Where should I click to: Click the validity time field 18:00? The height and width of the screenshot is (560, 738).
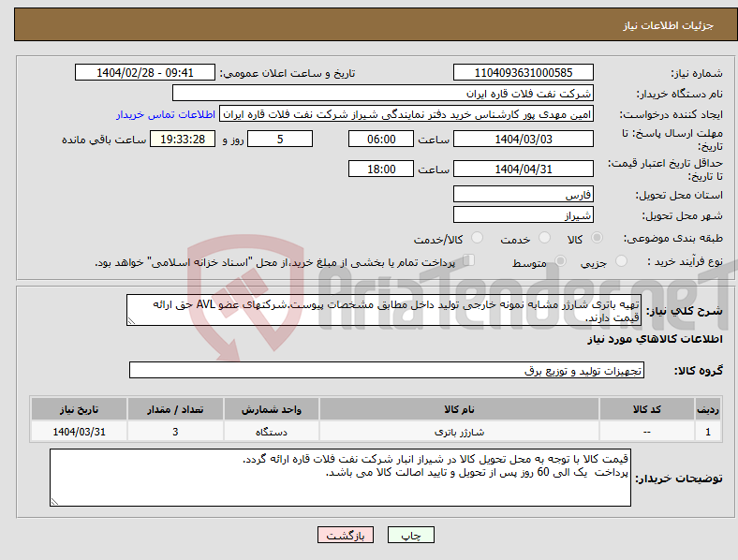[x=381, y=169]
